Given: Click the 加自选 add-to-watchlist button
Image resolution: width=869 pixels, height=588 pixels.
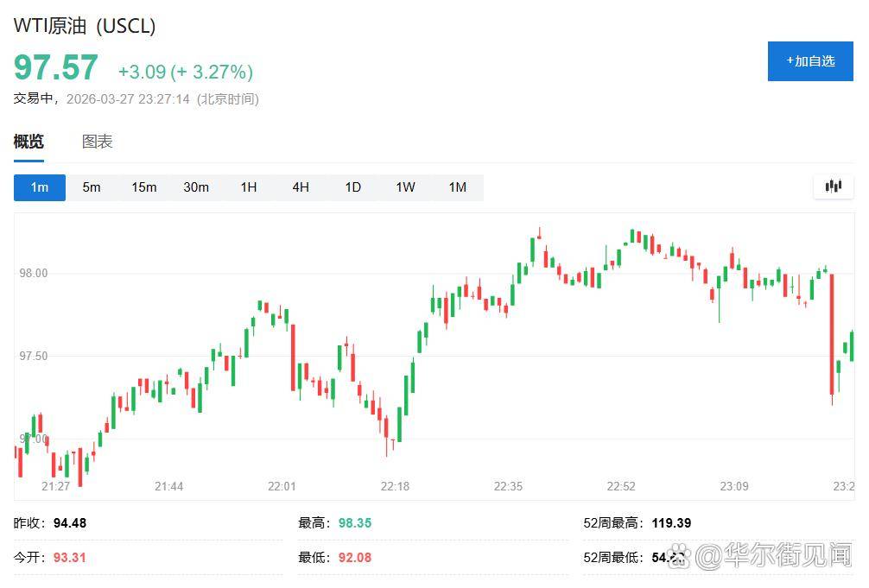Looking at the screenshot, I should [x=809, y=61].
